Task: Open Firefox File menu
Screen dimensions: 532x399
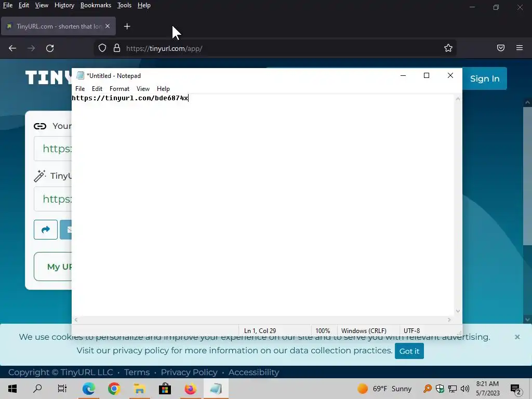Action: coord(8,5)
